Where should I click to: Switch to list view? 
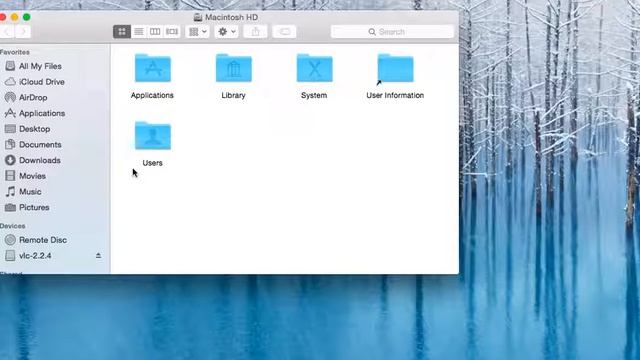139,32
